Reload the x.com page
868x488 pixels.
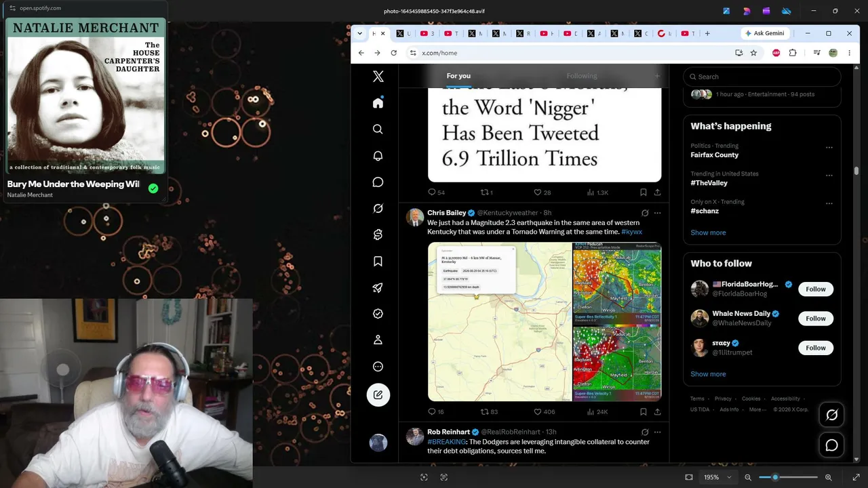(x=393, y=53)
